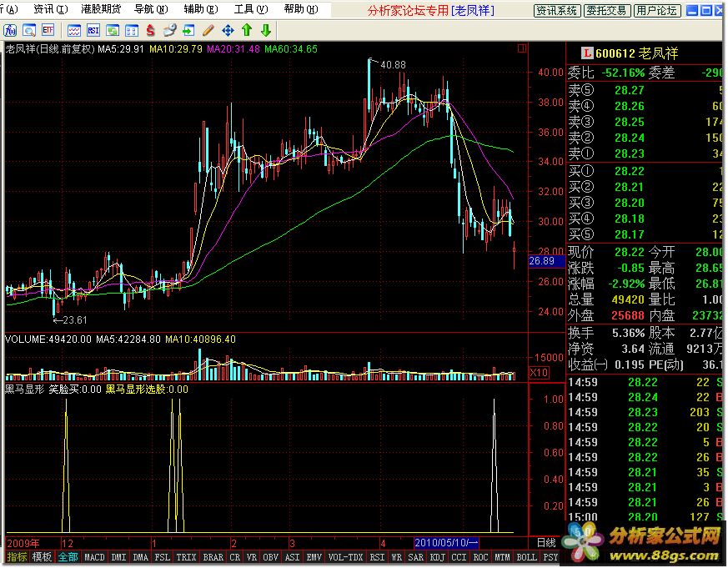The height and width of the screenshot is (568, 728).
Task: Switch to the RSI indicator tab at bottom
Action: point(377,557)
